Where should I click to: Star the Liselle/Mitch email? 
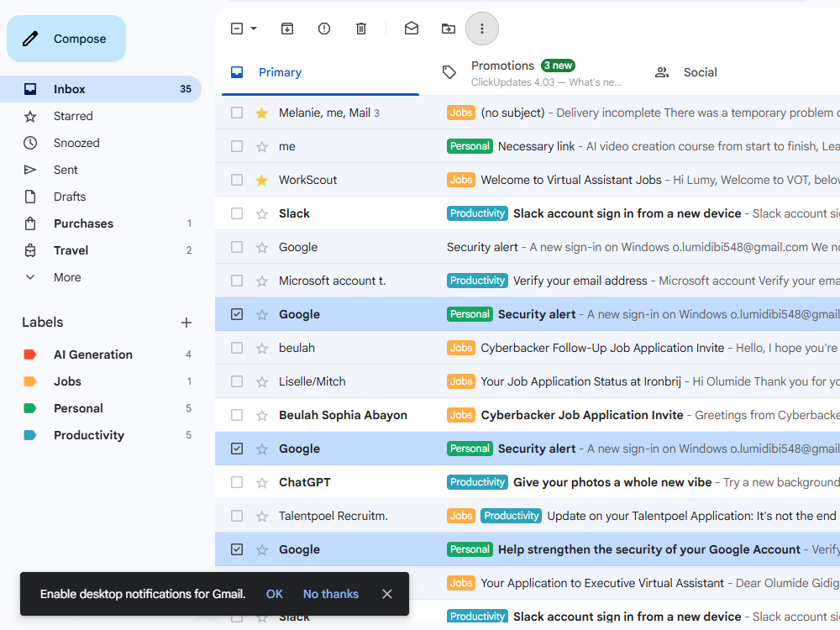[x=261, y=382]
